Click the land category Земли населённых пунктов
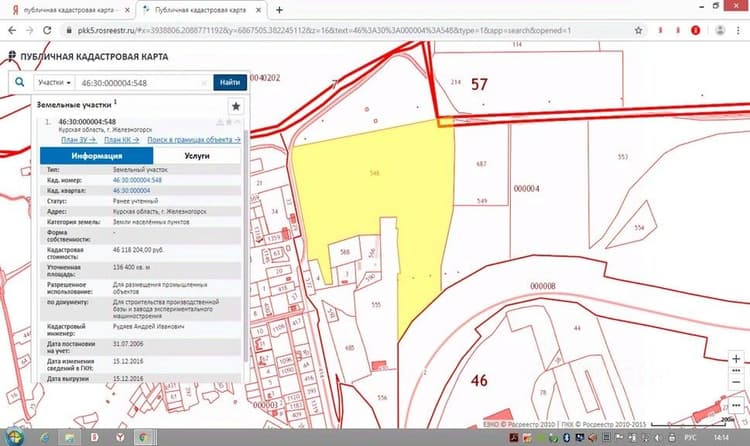Screen dimensions: 750x446 [151, 222]
